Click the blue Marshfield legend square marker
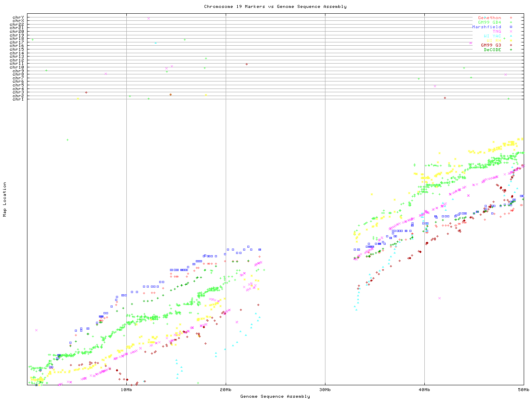Viewport: 532px width, 399px height. (x=511, y=27)
